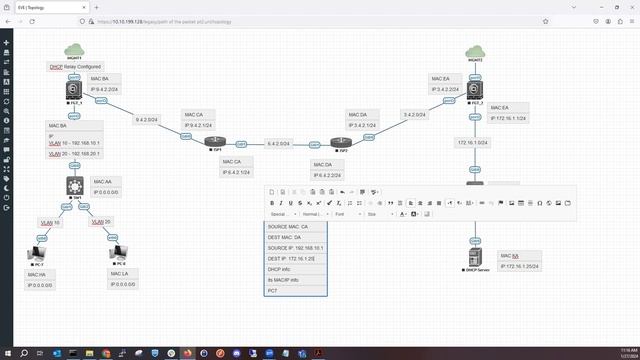Open More actions grid icon in sidebar
This screenshot has width=640, height=360.
point(6,91)
